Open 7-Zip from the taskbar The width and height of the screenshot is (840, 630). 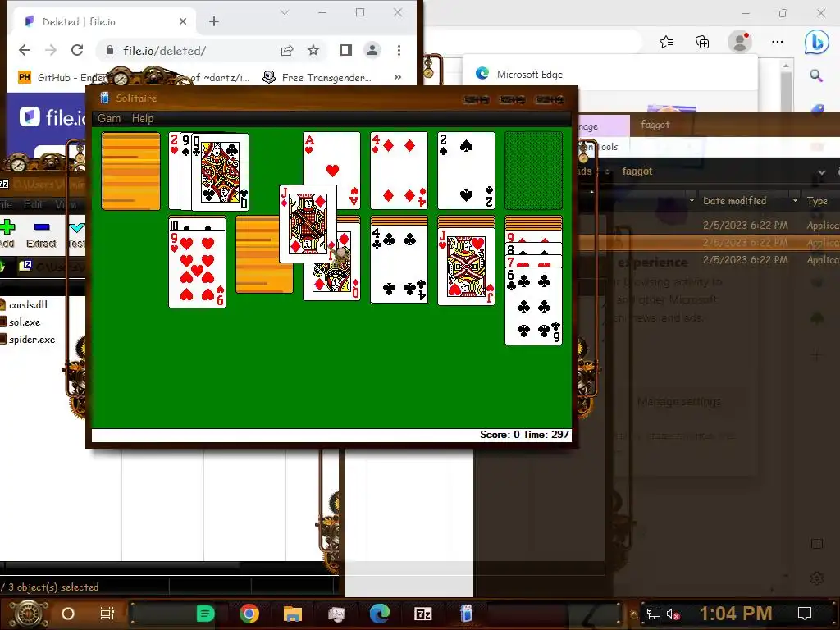pyautogui.click(x=423, y=614)
